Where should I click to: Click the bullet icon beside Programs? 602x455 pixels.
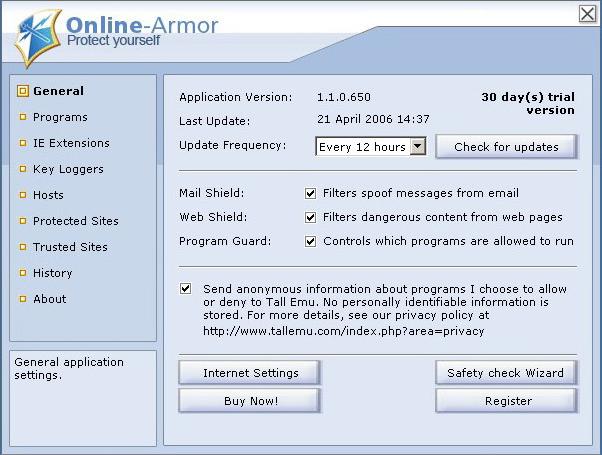[23, 117]
